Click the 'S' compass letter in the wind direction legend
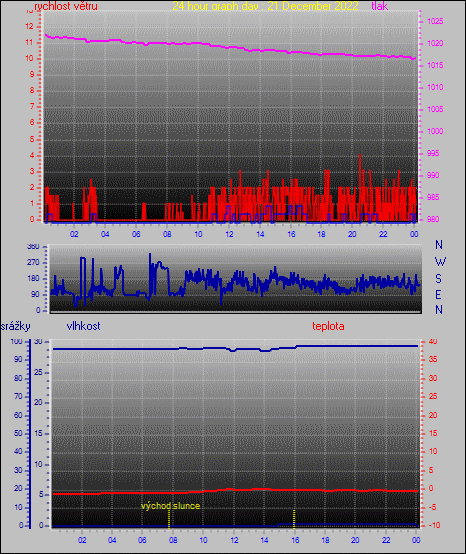 click(438, 279)
